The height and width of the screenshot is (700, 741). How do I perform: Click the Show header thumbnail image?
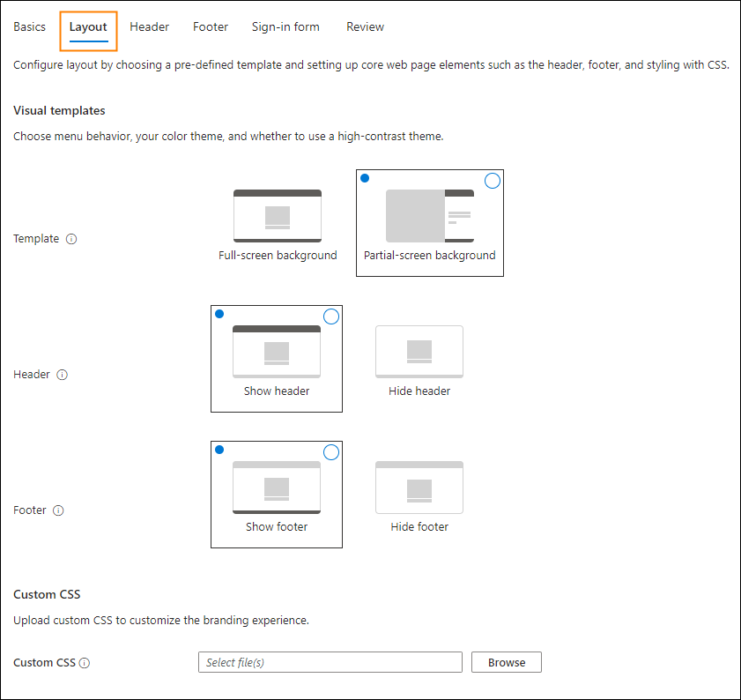click(277, 351)
